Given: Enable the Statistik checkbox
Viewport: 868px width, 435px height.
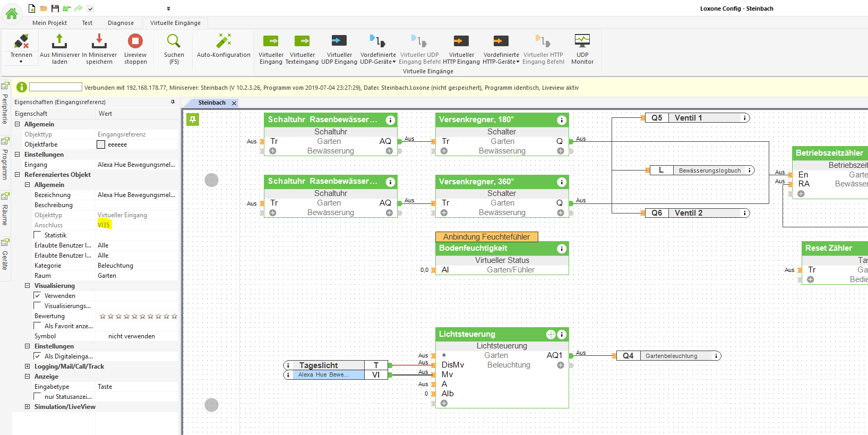Looking at the screenshot, I should (x=38, y=235).
